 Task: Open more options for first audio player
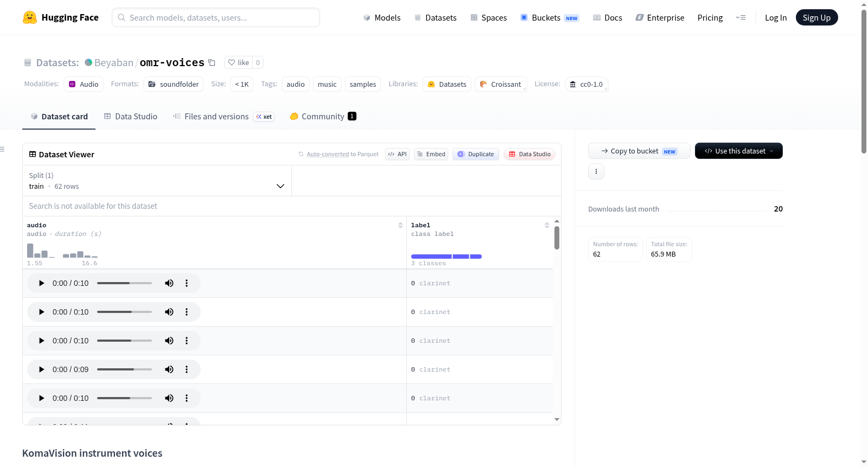[x=187, y=283]
